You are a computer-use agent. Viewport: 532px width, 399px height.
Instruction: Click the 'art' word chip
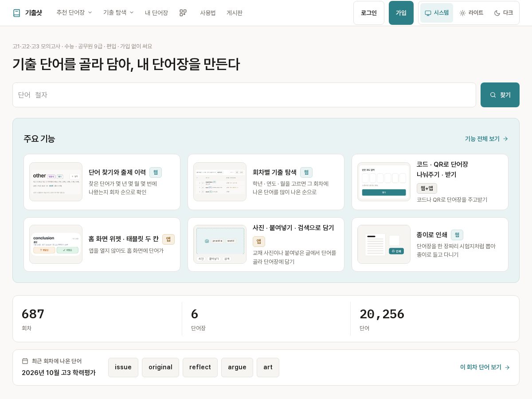268,368
